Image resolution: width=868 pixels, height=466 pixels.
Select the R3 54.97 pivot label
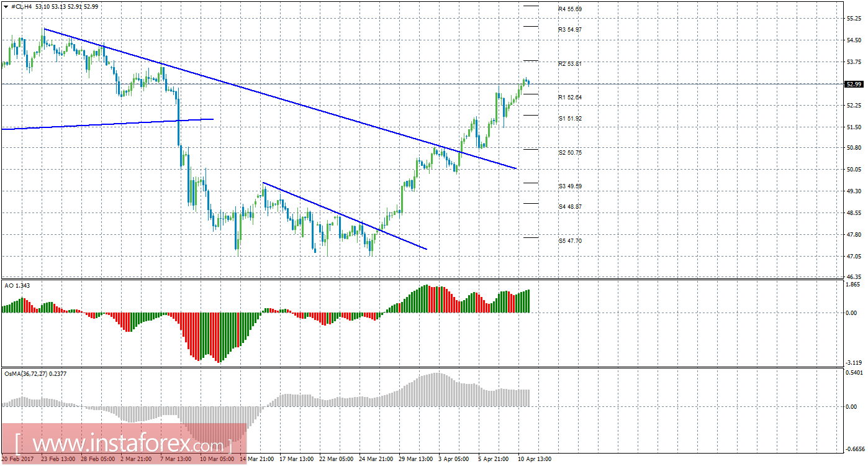[569, 30]
